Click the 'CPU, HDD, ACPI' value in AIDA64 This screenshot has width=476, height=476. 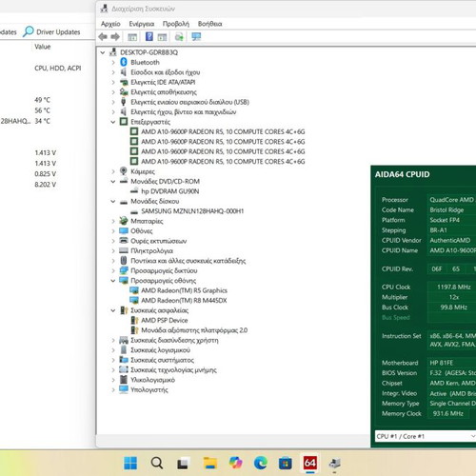[58, 68]
